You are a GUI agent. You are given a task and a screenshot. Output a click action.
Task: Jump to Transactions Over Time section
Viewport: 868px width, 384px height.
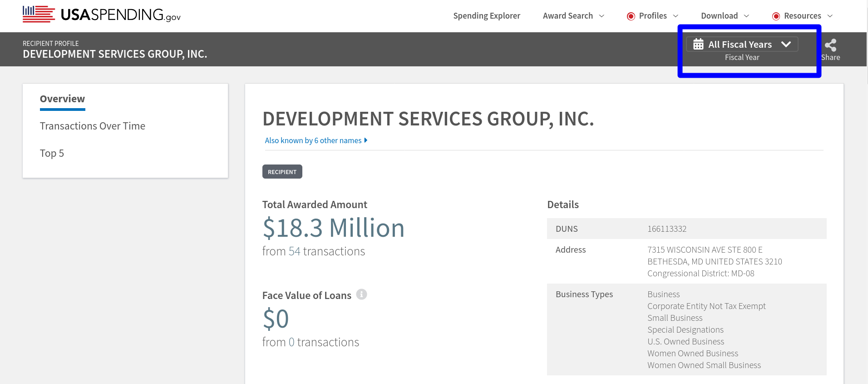tap(93, 126)
